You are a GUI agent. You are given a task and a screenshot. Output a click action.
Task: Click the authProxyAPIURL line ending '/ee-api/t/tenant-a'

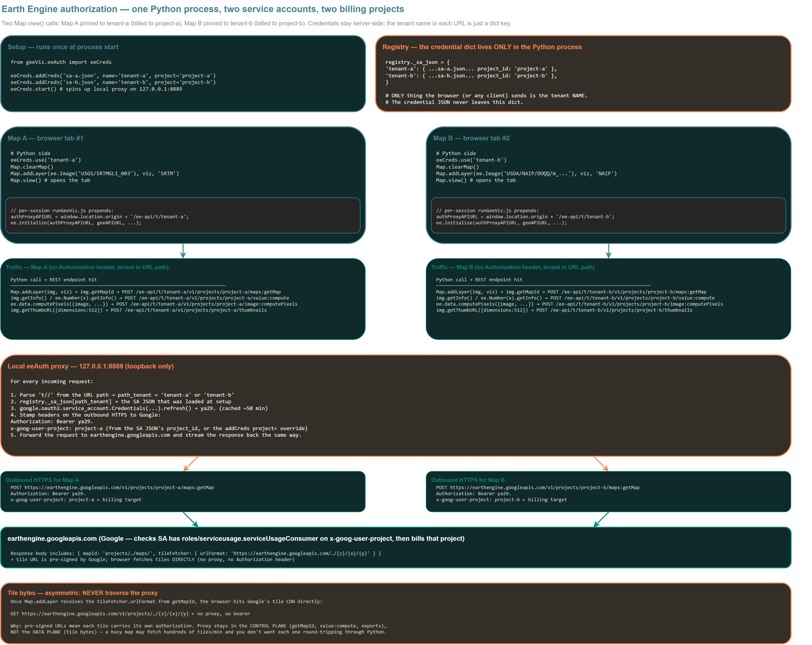tap(100, 217)
